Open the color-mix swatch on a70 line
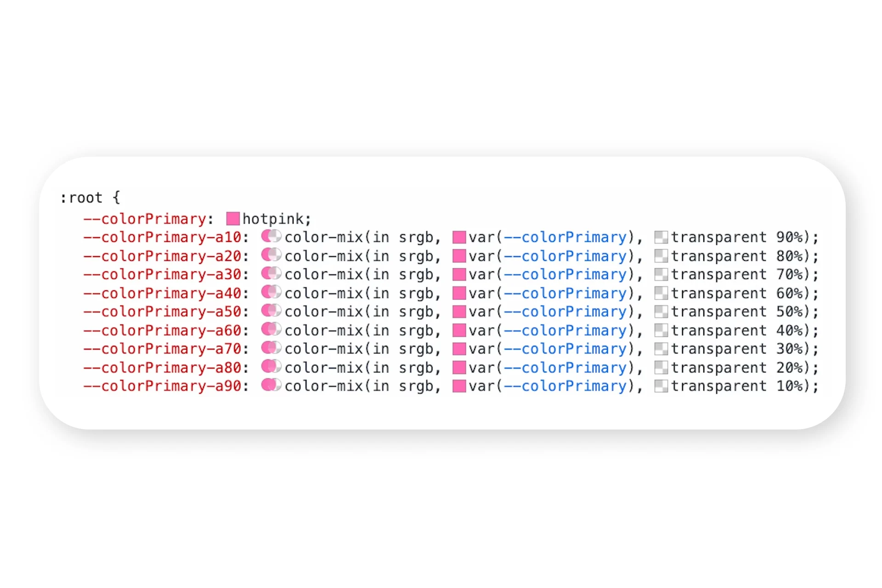Viewport: 882px width, 588px height. point(271,348)
